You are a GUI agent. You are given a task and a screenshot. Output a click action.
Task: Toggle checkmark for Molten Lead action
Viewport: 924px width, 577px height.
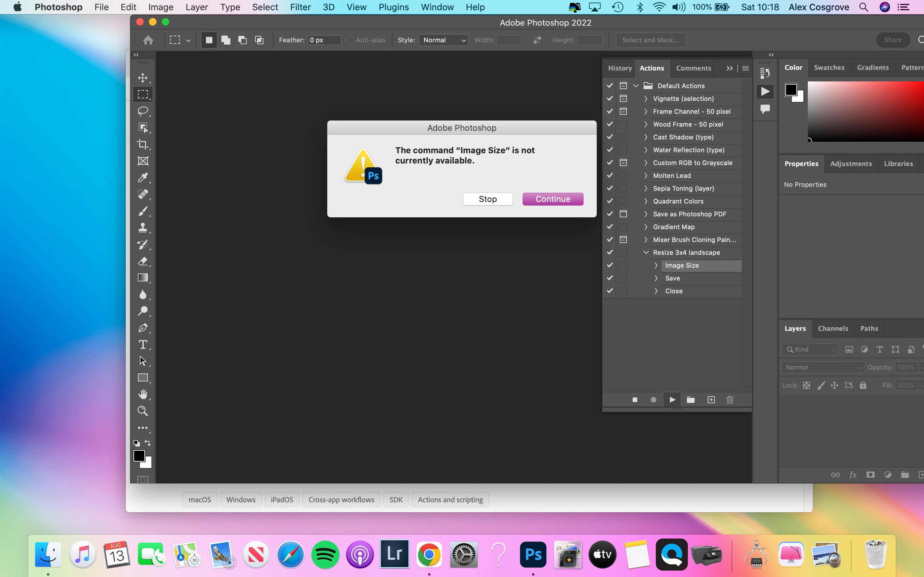(610, 176)
